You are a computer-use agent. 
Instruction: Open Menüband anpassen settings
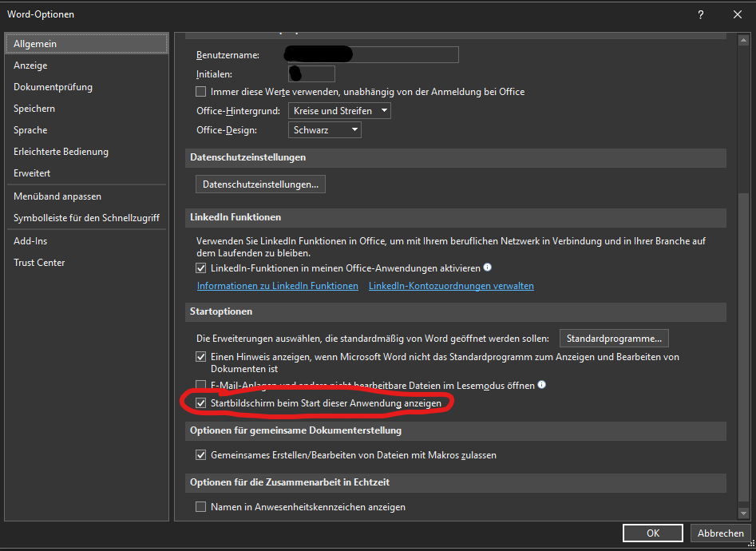tap(87, 196)
